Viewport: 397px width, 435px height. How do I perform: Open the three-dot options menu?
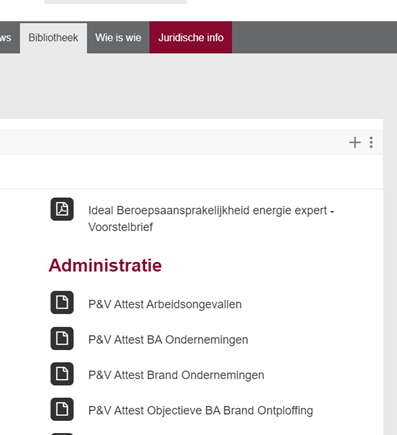(x=371, y=142)
